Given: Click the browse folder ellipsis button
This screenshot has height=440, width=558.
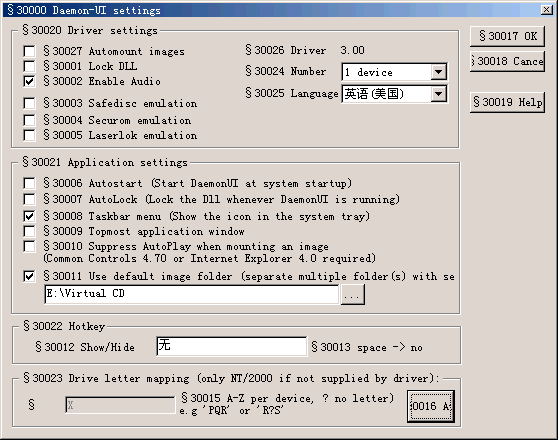Looking at the screenshot, I should coord(353,295).
